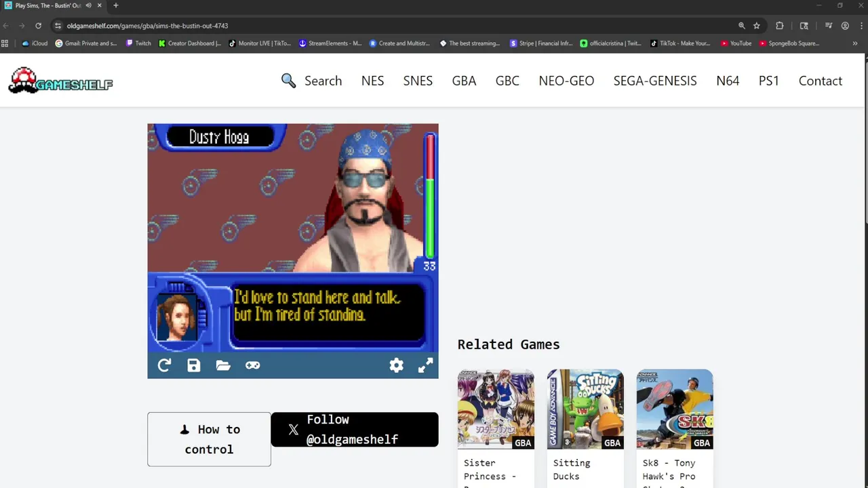The width and height of the screenshot is (868, 488).
Task: Open the Twitch bookmark
Action: [x=138, y=43]
